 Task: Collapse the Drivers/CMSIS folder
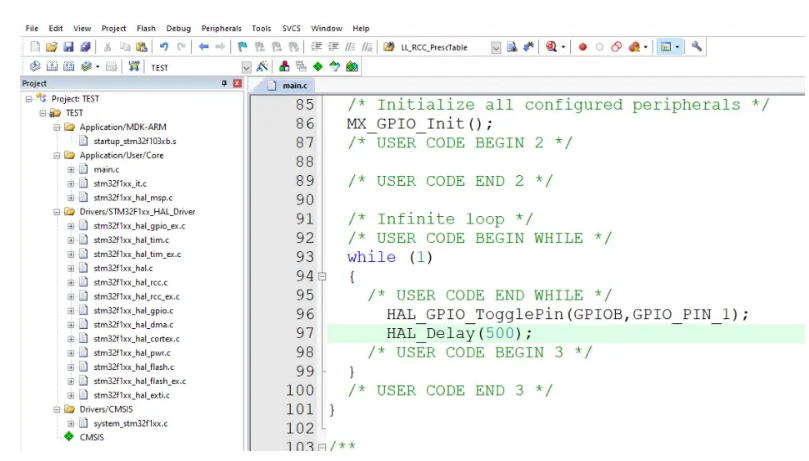coord(57,409)
